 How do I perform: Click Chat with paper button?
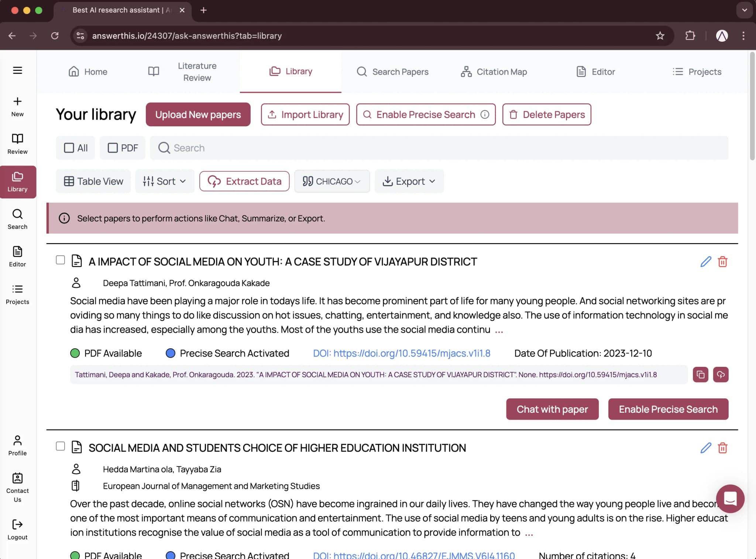point(552,409)
